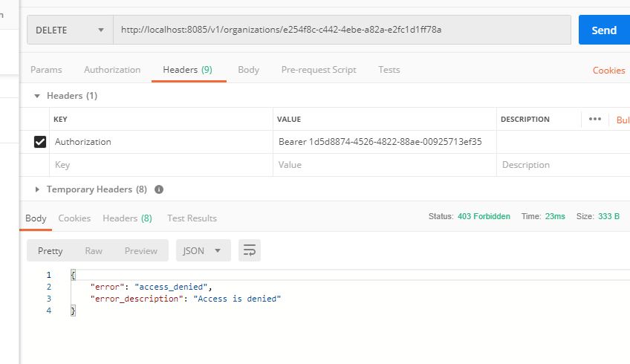
Task: Click the 23ms response time
Action: coord(555,217)
